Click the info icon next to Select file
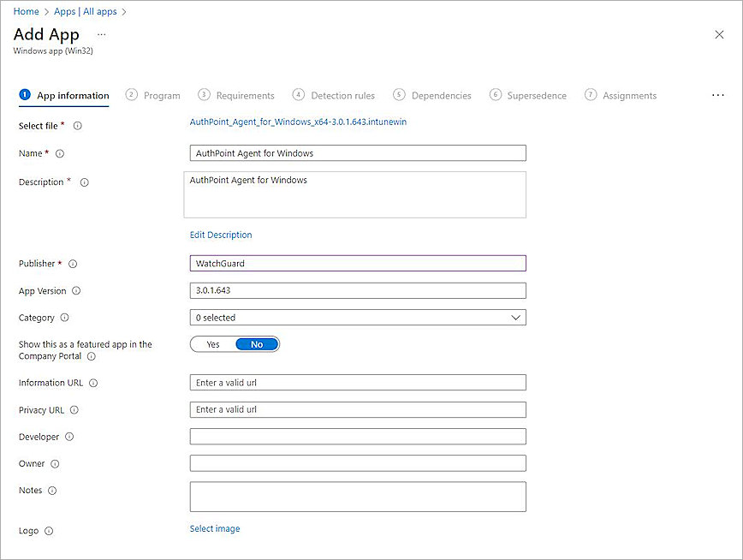The width and height of the screenshot is (743, 560). pyautogui.click(x=77, y=126)
